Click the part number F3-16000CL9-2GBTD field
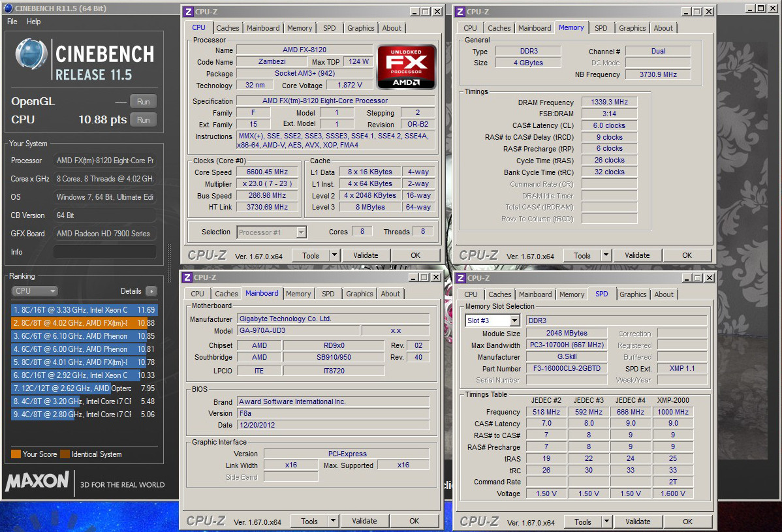 [x=567, y=368]
